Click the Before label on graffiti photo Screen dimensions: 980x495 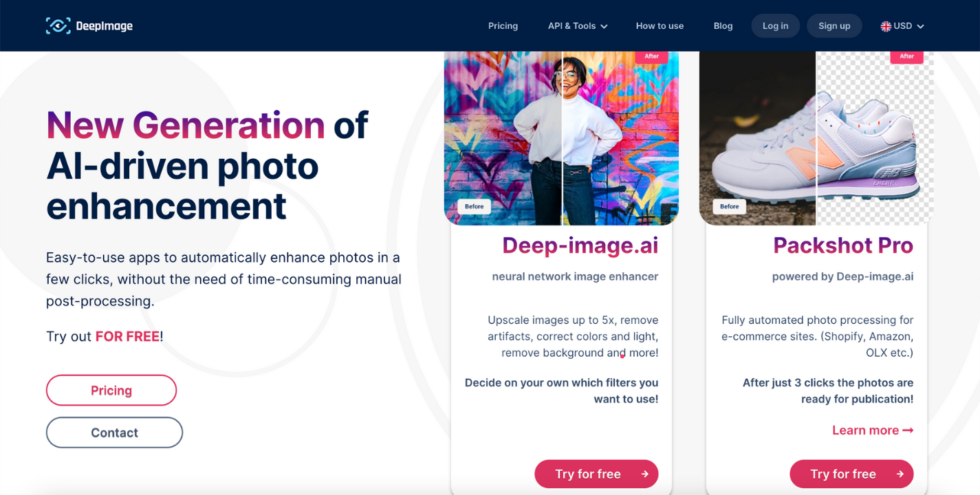[474, 206]
